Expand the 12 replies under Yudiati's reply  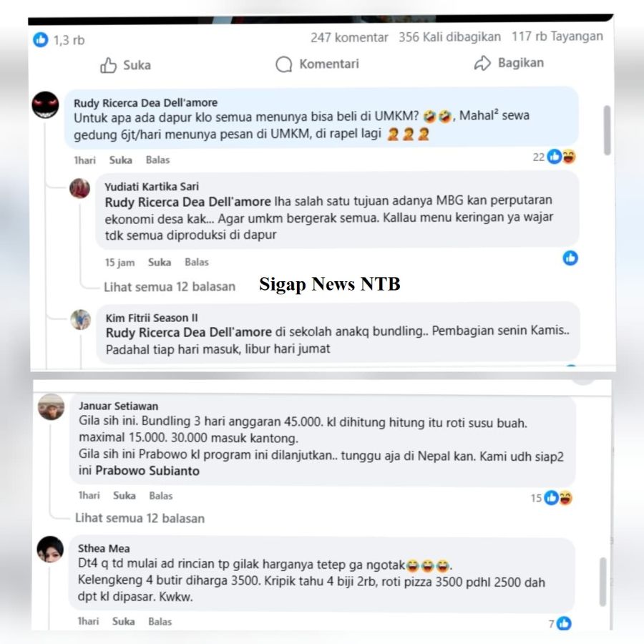(x=169, y=287)
